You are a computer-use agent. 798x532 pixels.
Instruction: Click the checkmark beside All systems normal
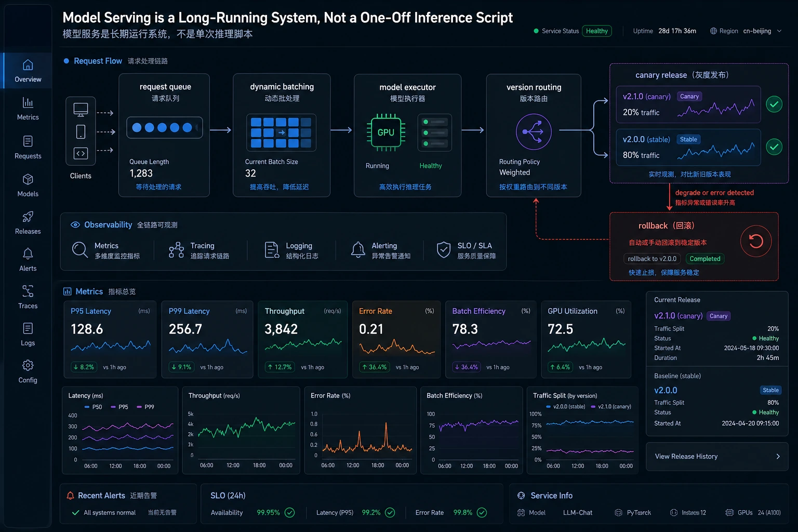[76, 513]
